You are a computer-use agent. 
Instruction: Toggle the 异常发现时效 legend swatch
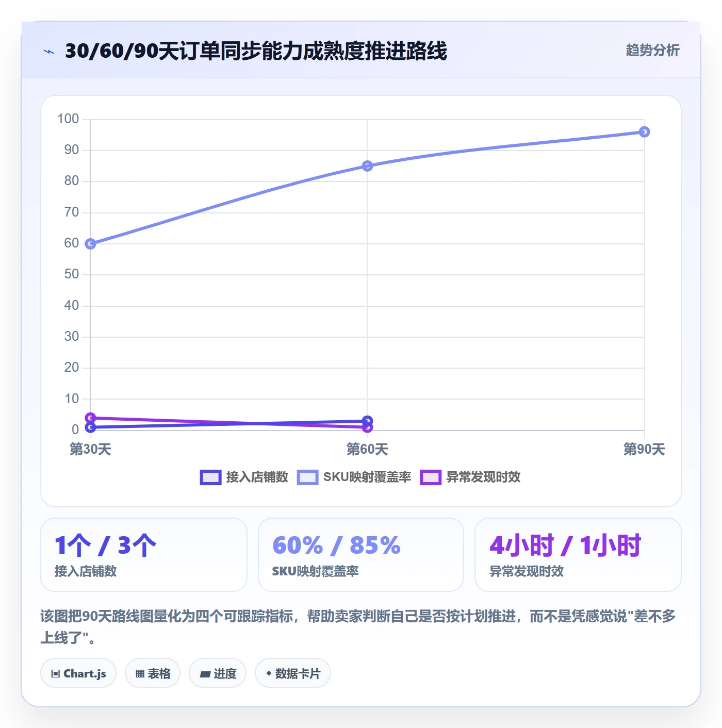pos(431,477)
